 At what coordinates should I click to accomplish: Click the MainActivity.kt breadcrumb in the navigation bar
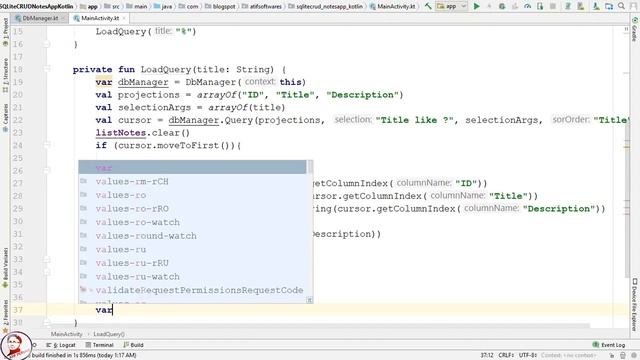(x=392, y=6)
